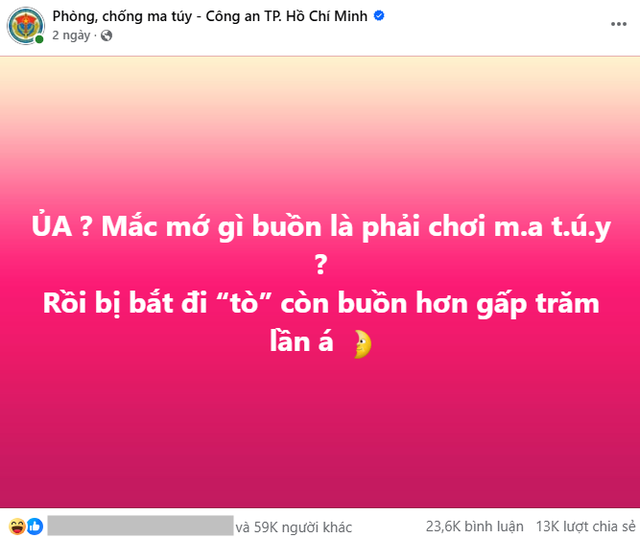640x538 pixels.
Task: Click the blue Like thumb reaction icon
Action: click(35, 527)
